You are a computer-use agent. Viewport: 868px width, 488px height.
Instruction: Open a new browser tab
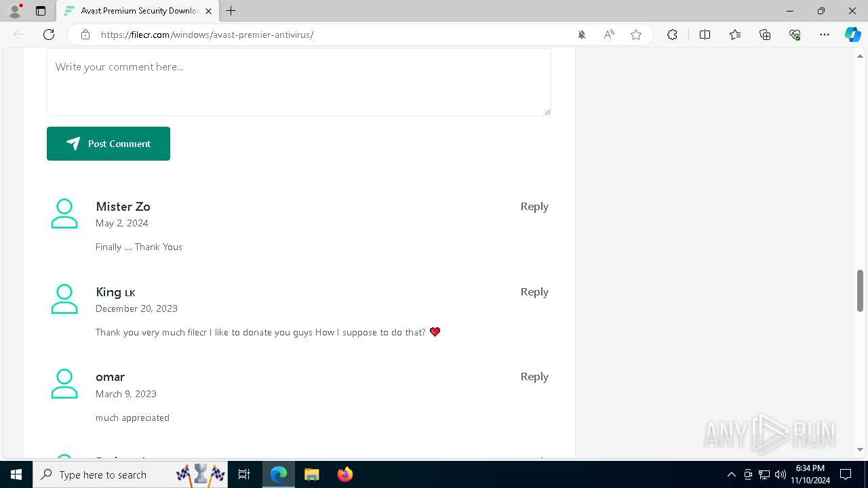(x=231, y=11)
